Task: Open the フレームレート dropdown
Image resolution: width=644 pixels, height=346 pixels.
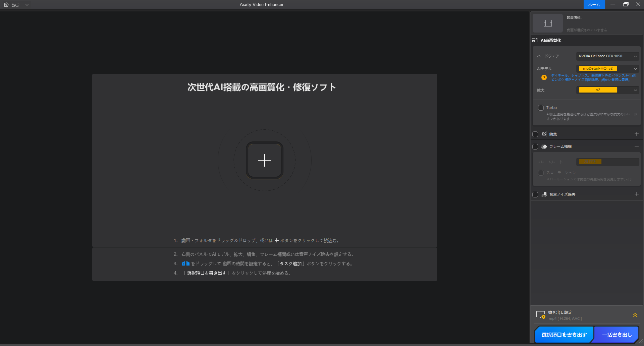Action: 607,162
